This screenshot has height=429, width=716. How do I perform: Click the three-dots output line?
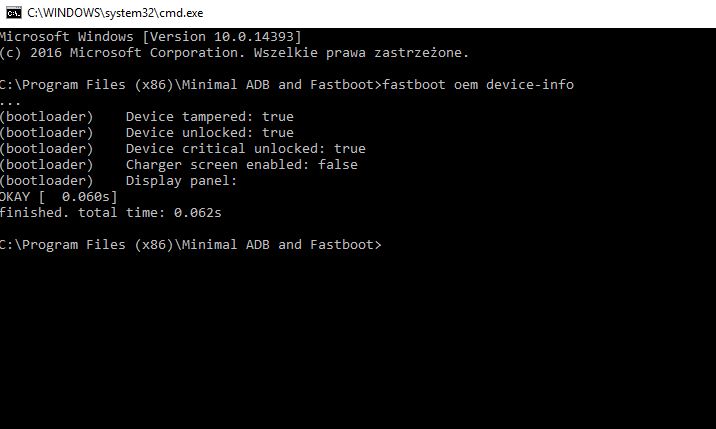point(10,100)
